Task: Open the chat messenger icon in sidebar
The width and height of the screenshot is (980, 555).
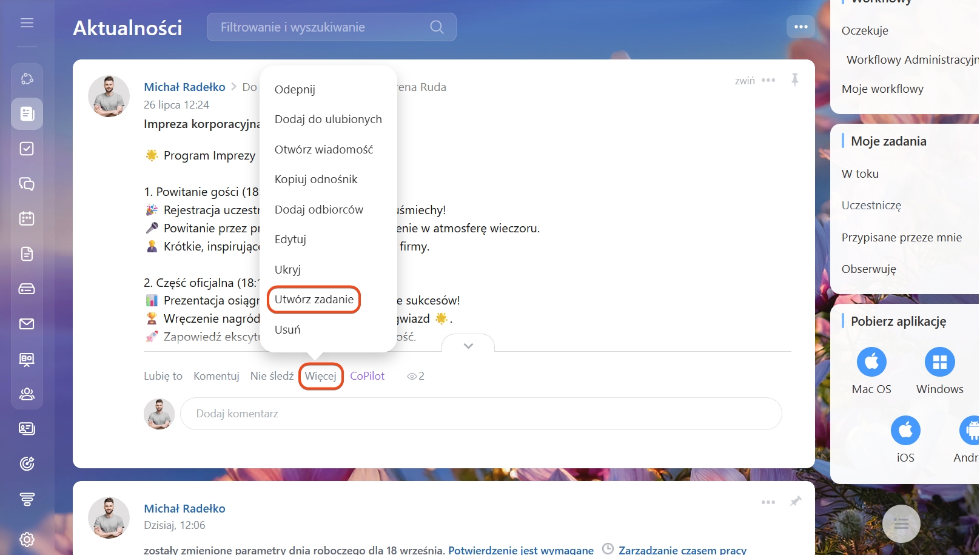Action: pos(27,184)
